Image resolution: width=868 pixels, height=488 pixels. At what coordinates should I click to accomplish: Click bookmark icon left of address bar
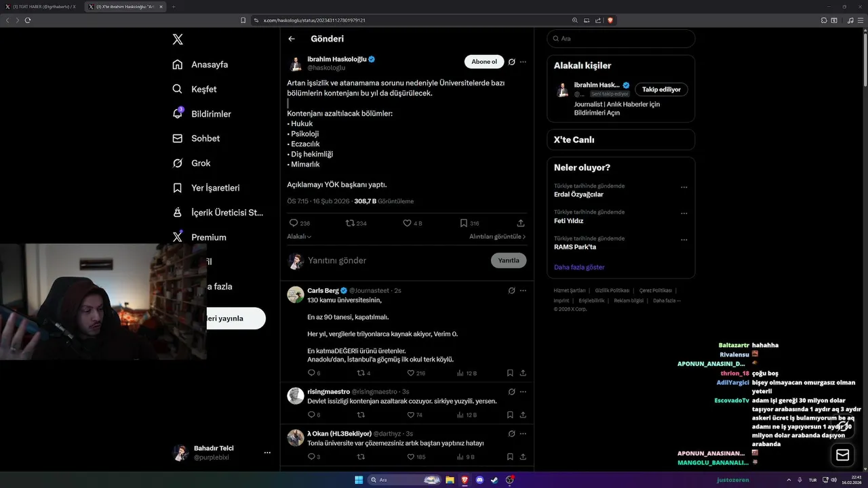coord(243,20)
